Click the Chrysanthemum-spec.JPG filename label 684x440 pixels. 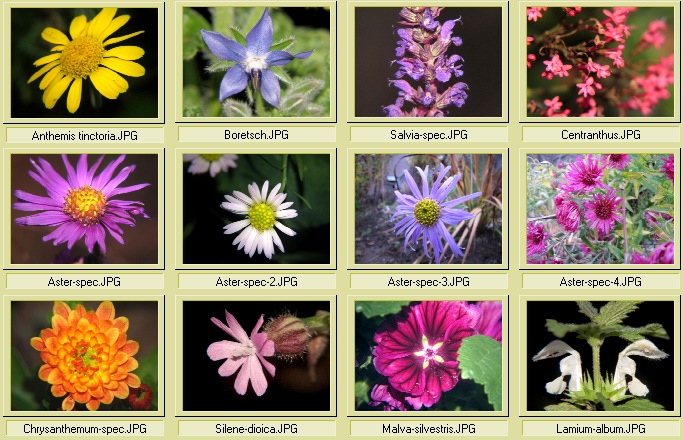[x=84, y=429]
